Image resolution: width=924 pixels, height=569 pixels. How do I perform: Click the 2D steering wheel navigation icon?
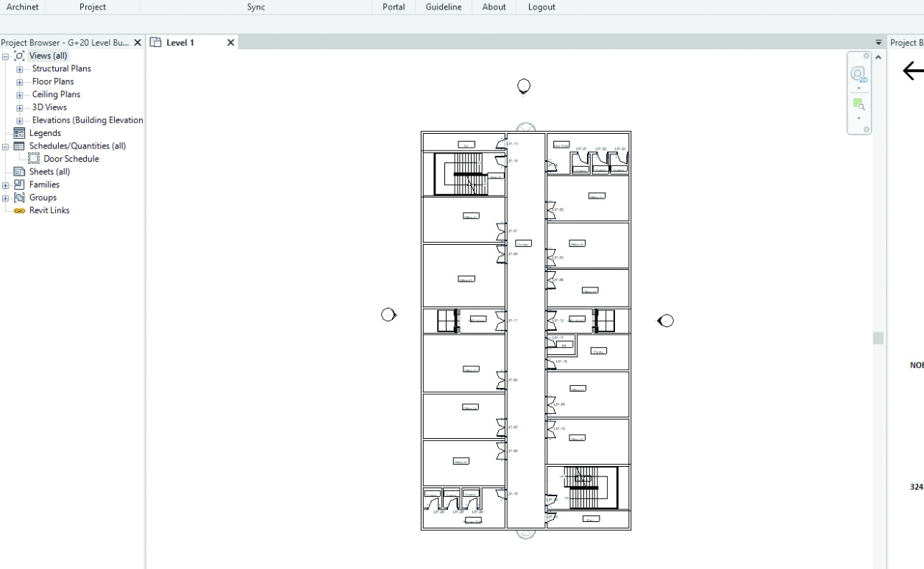[858, 74]
